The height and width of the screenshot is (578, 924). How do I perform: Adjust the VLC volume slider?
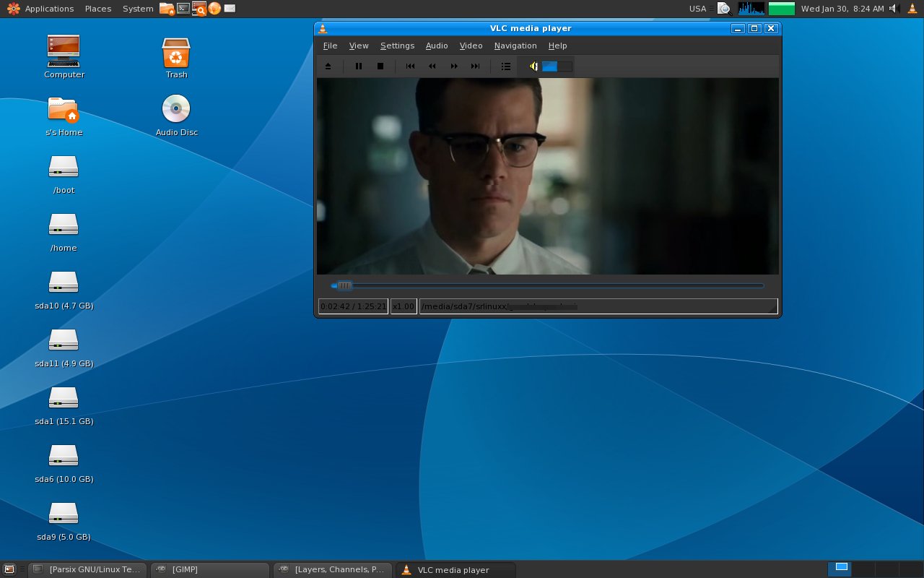557,66
